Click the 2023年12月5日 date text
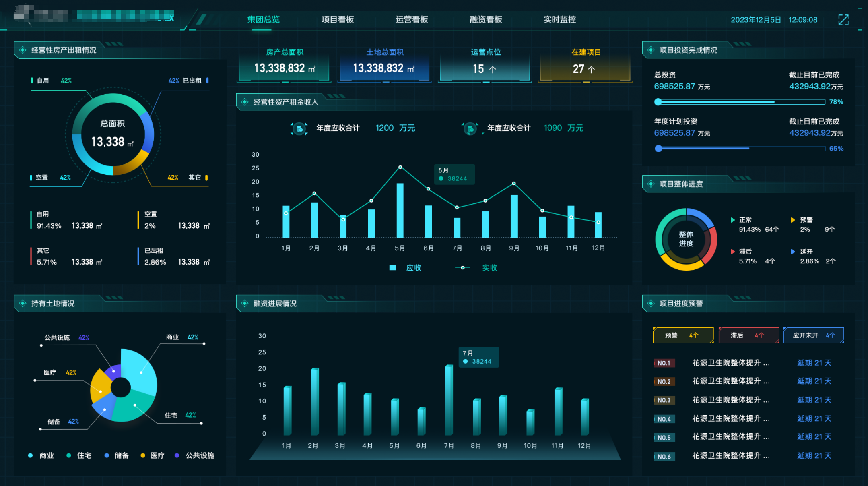868x486 pixels. pyautogui.click(x=756, y=20)
